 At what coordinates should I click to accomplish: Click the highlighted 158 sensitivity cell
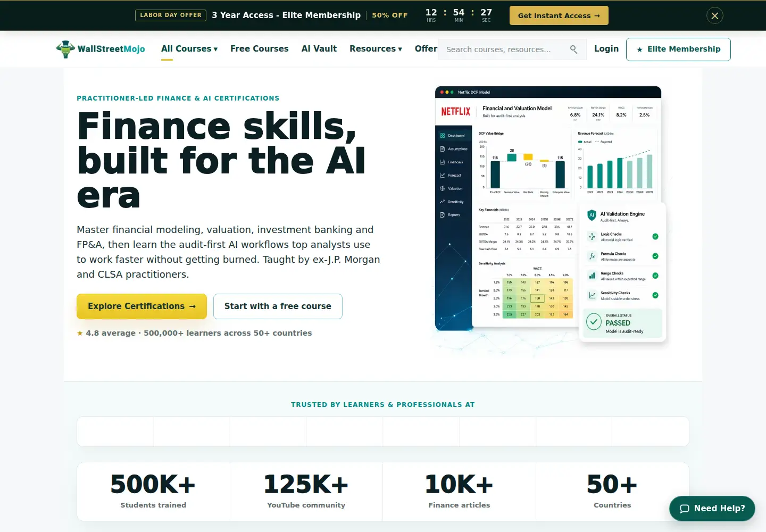point(537,298)
